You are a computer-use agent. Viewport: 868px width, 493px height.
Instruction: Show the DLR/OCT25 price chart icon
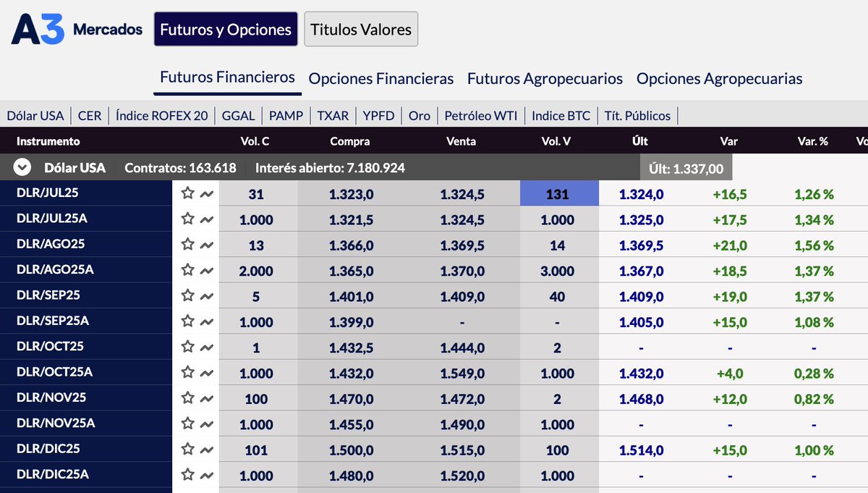207,347
